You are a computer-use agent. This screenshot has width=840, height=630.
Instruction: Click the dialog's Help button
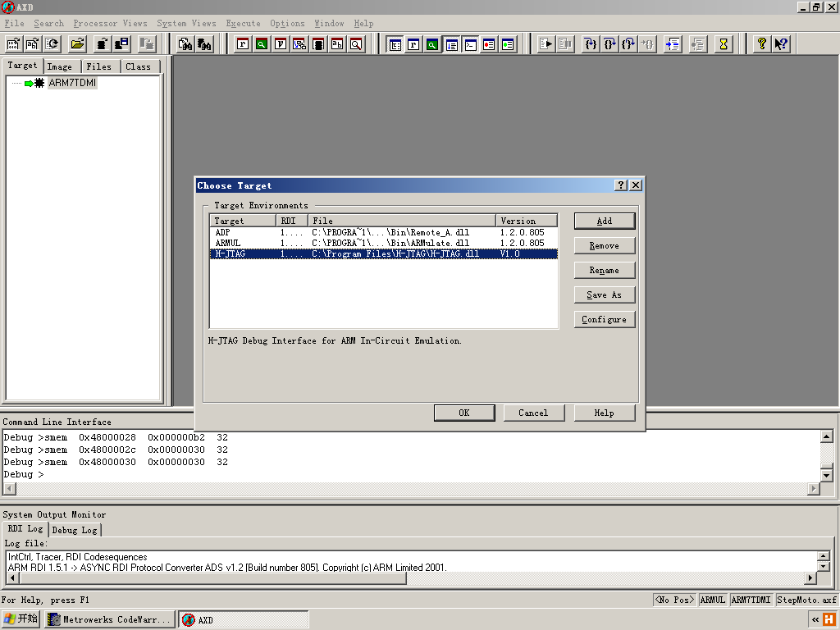click(x=605, y=413)
